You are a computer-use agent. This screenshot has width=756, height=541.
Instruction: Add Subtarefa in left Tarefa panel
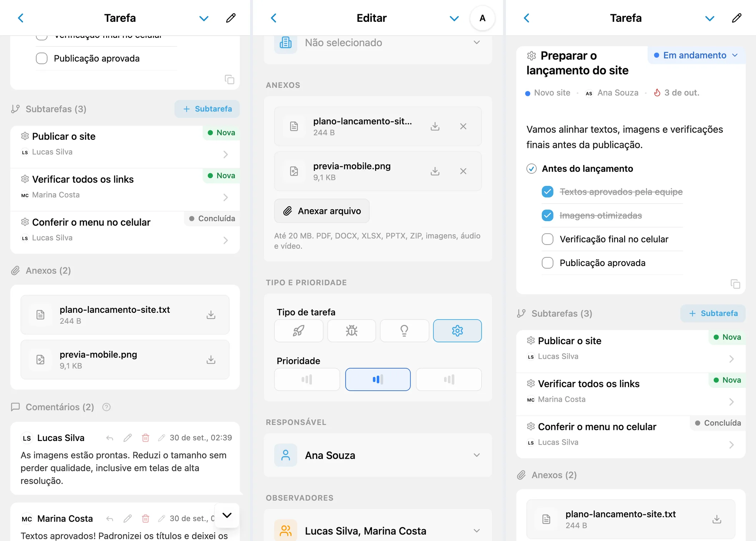(207, 109)
